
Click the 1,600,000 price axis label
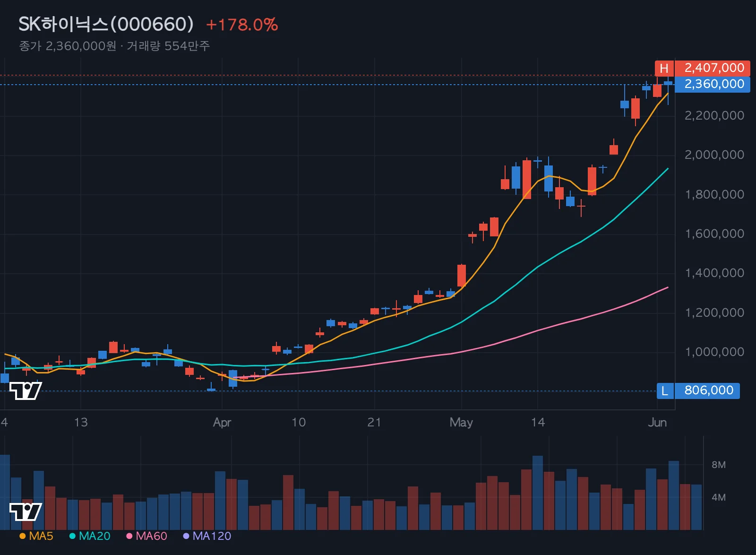pos(714,234)
